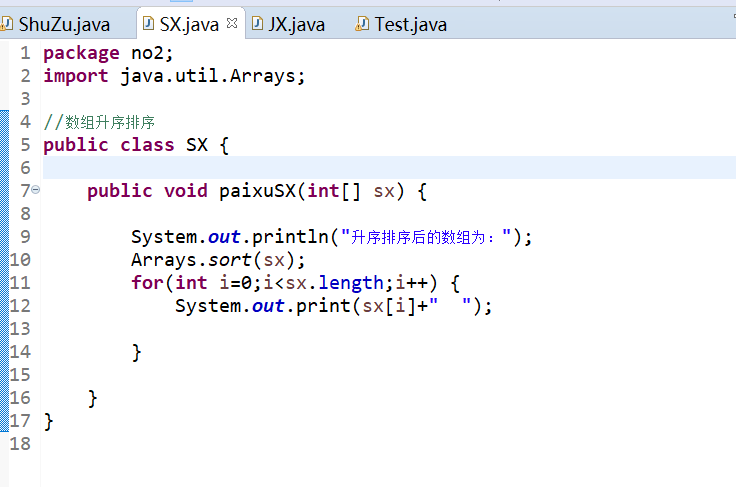Screen dimensions: 736x487
Task: Click the highlighted empty line 6
Action: (x=389, y=167)
